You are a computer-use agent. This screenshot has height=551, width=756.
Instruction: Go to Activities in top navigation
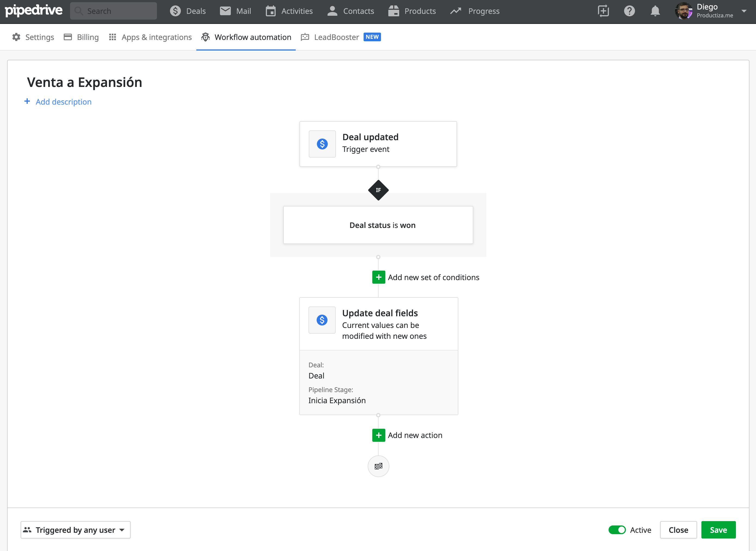[x=289, y=11]
